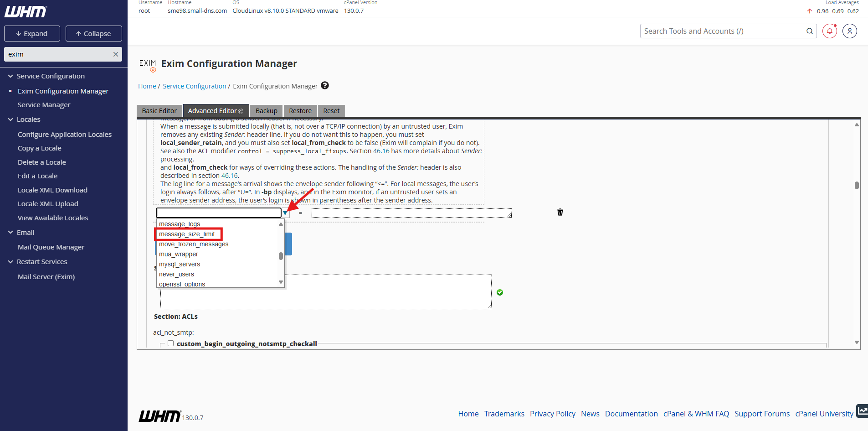
Task: Open the Trademarks footer link
Action: [x=504, y=414]
